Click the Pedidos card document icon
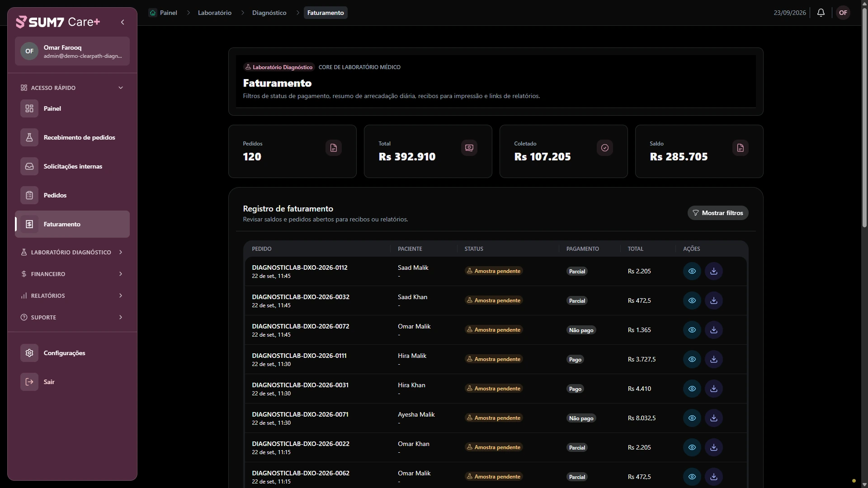Screen dimensions: 868x488 334,148
